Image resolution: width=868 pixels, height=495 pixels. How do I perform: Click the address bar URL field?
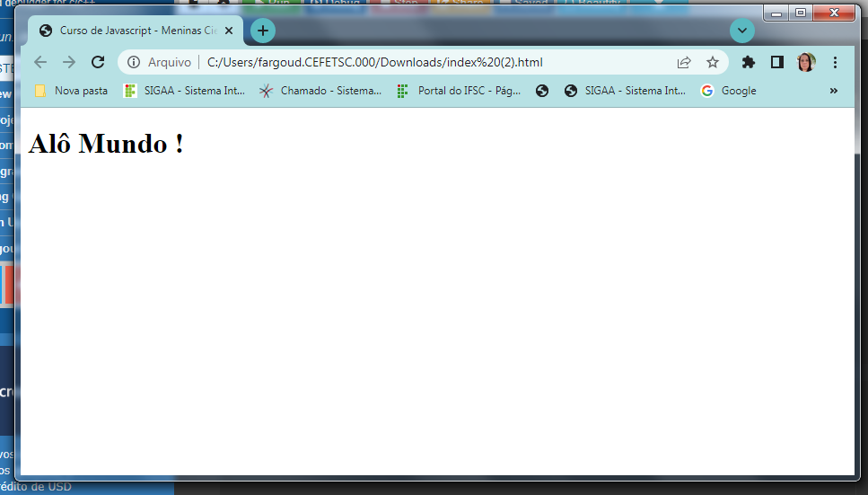click(404, 62)
